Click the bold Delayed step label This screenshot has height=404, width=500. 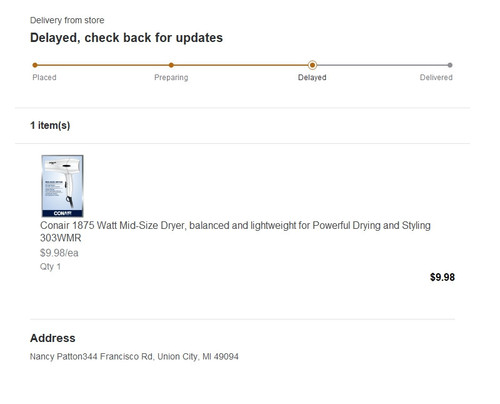point(312,77)
